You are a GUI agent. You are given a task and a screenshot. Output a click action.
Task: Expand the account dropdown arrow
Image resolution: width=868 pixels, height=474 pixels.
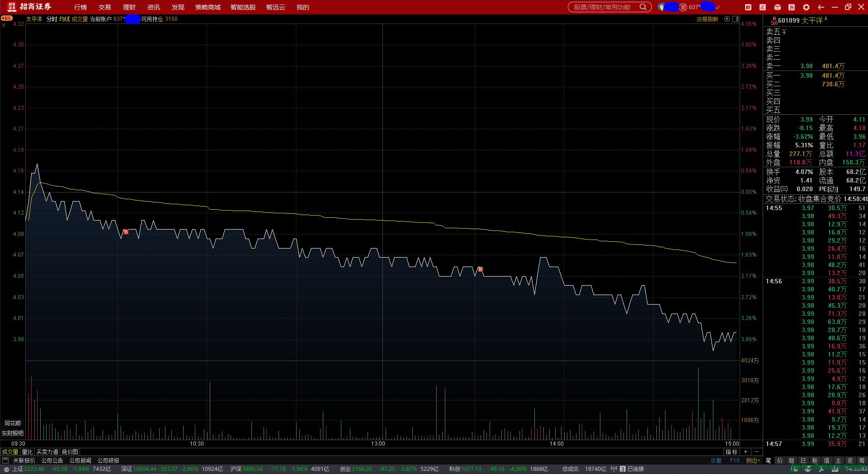point(717,7)
